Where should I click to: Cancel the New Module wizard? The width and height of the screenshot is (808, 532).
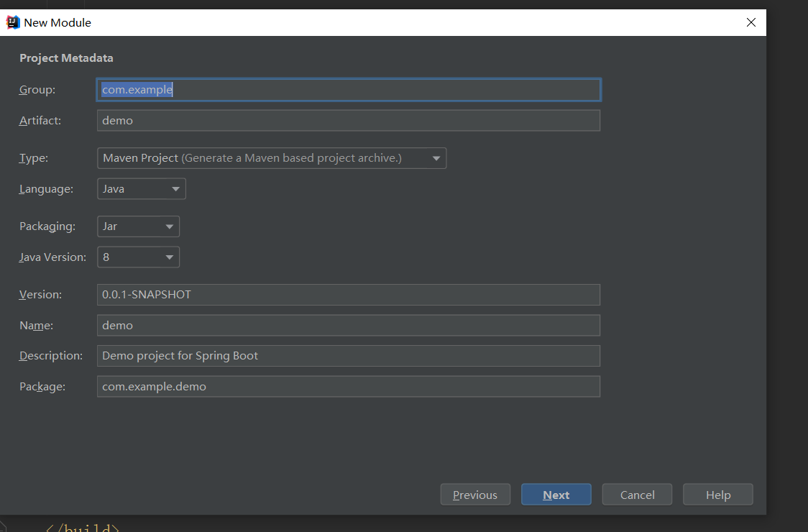637,495
